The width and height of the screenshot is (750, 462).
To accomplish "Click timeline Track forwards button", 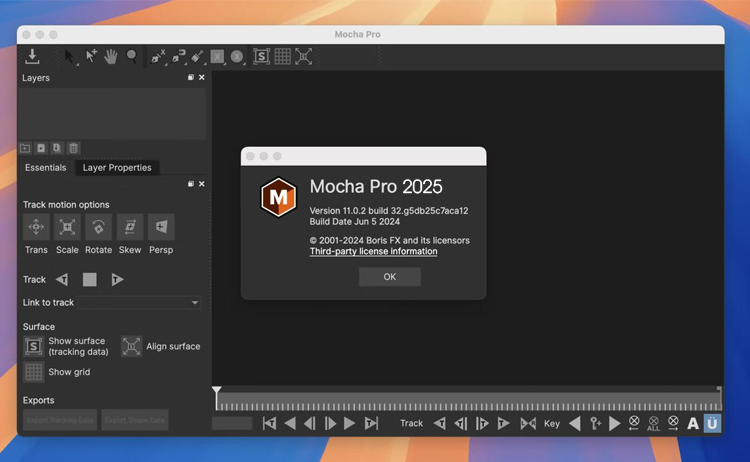I will tap(503, 423).
